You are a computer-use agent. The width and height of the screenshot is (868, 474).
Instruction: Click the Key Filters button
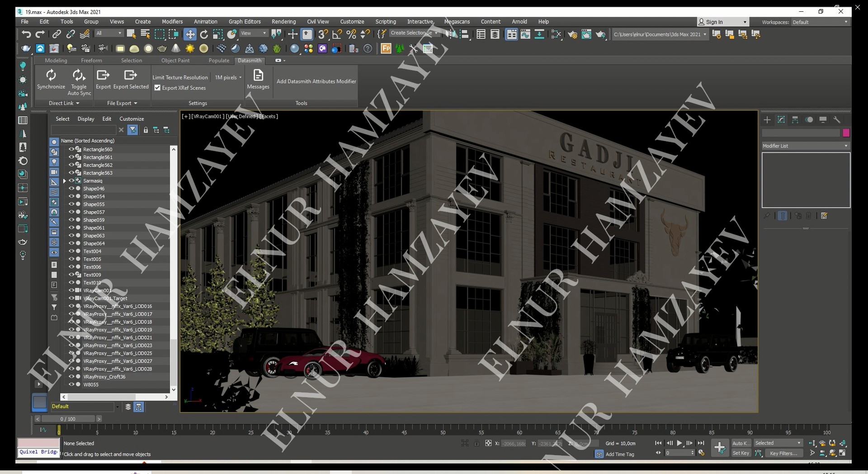tap(784, 453)
